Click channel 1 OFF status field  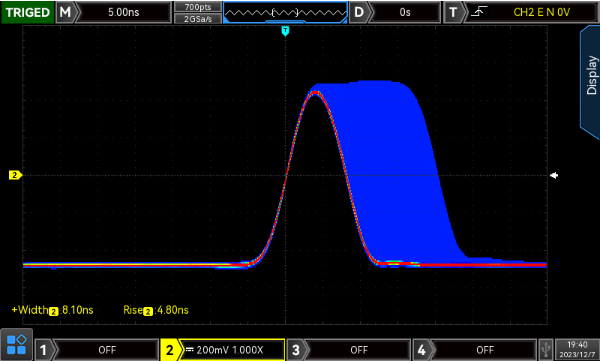coord(107,350)
